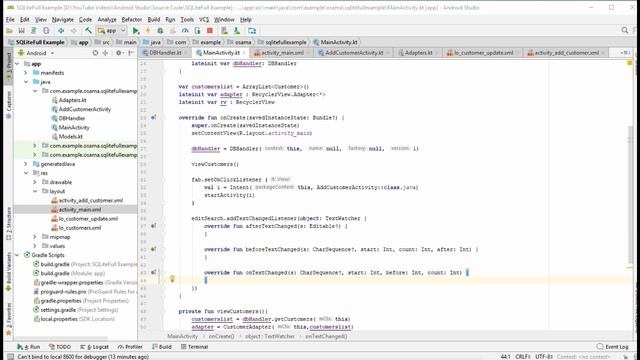Screen dimensions: 640x360
Task: Collapse the app module tree node
Action: tap(17, 64)
